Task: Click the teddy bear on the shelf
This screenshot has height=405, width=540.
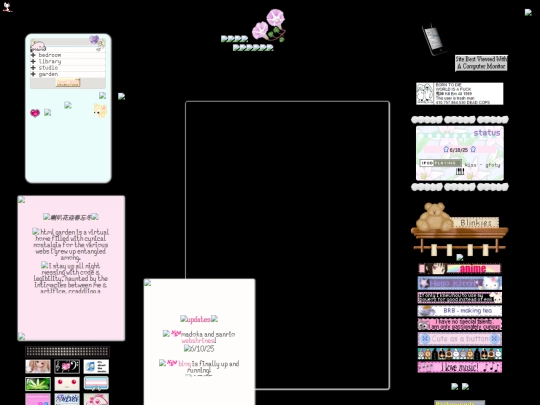Action: pos(434,216)
